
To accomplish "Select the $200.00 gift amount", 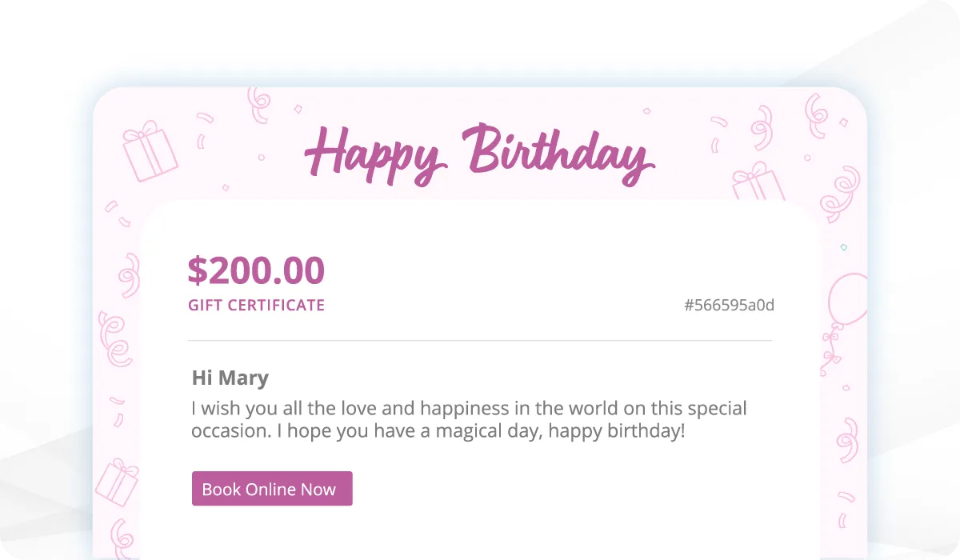I will (x=256, y=270).
